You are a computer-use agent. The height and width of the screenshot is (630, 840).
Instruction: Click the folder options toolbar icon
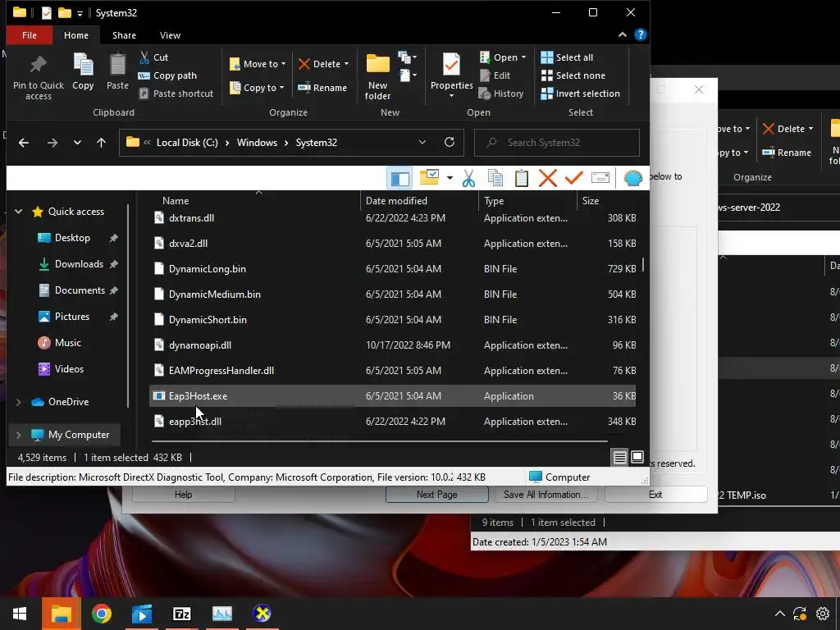(x=430, y=177)
